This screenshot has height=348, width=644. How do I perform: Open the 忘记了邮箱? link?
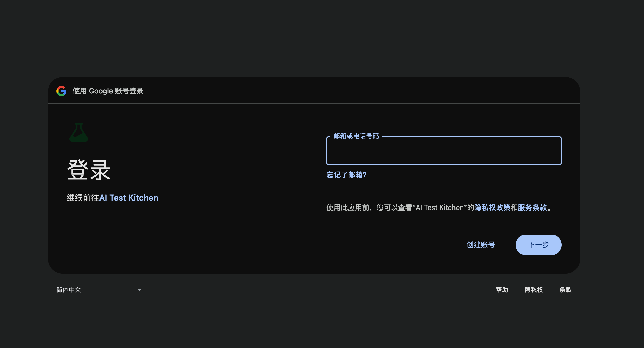pyautogui.click(x=346, y=175)
